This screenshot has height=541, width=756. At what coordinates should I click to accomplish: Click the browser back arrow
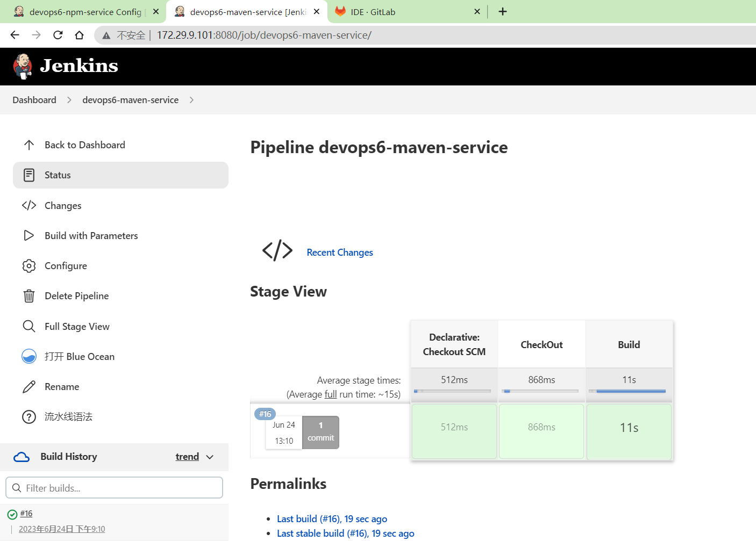tap(15, 35)
